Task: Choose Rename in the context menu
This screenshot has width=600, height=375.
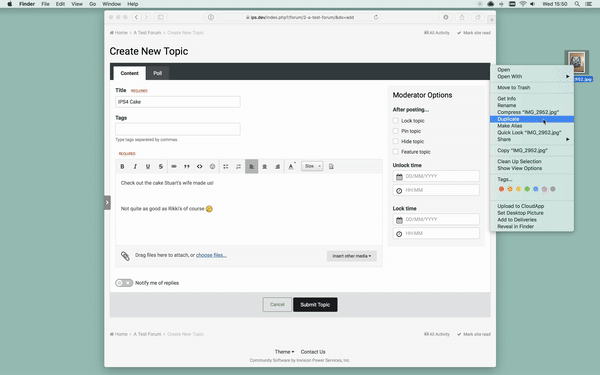Action: (x=532, y=106)
